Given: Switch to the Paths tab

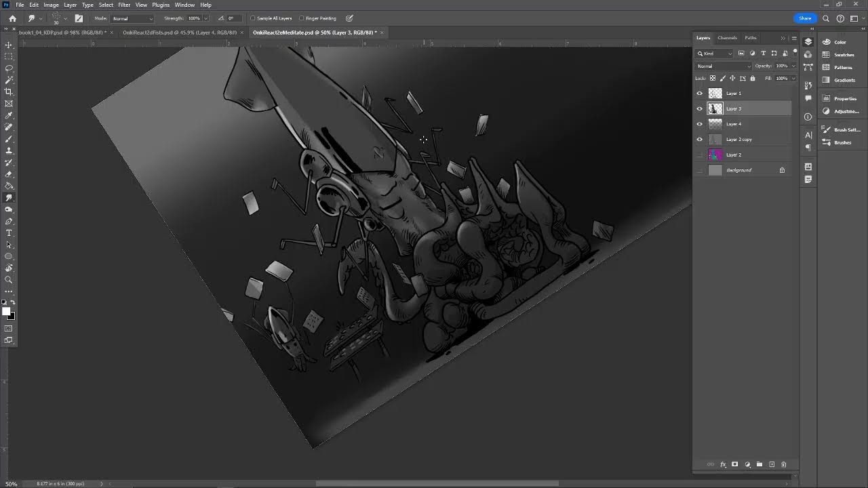Looking at the screenshot, I should click(x=750, y=38).
